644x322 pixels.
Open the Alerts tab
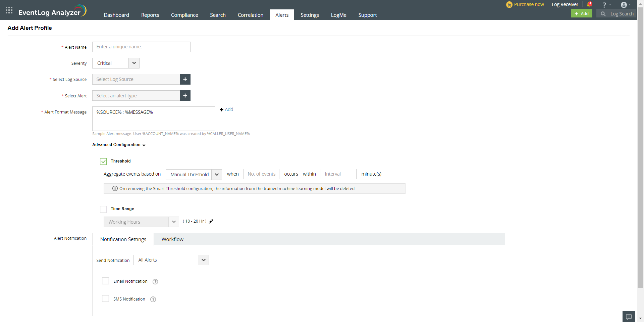(x=282, y=15)
